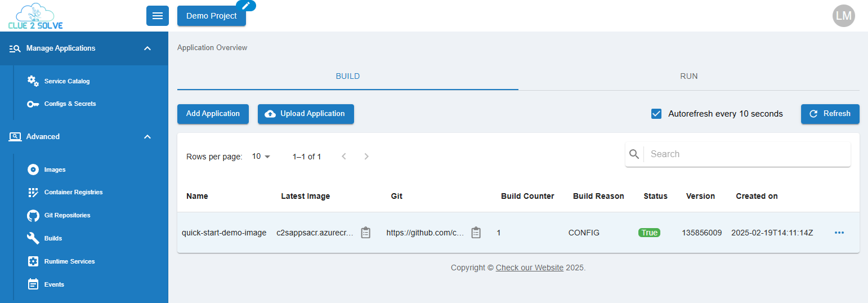
Task: Click the pencil edit icon on Demo Project
Action: coord(245,6)
